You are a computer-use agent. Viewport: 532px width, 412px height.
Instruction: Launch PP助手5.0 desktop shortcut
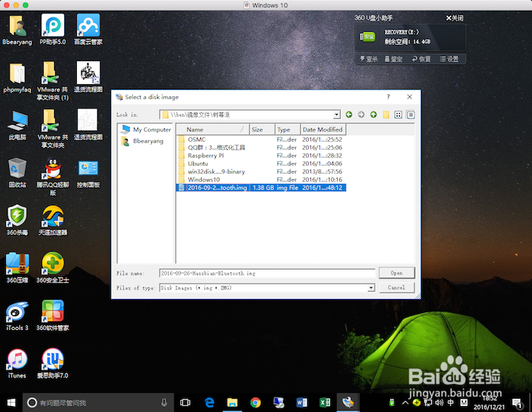pos(52,30)
